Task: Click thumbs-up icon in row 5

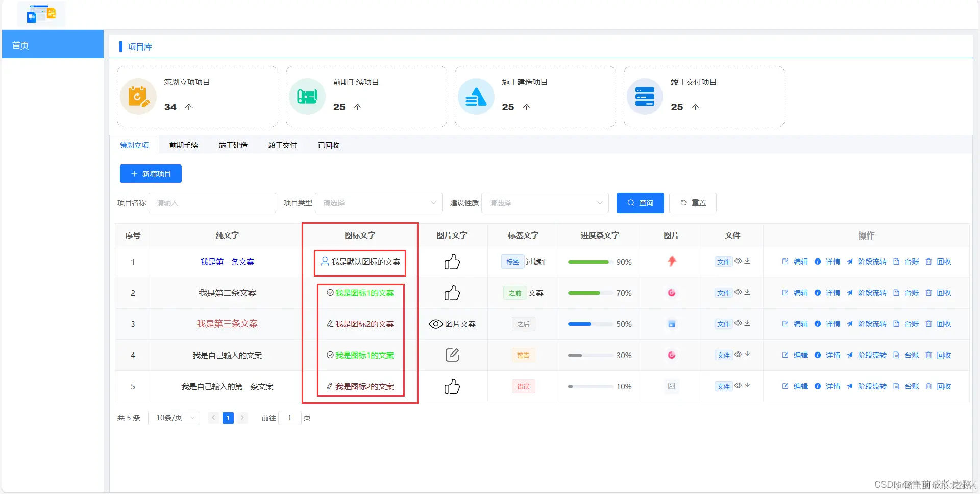Action: pyautogui.click(x=452, y=386)
